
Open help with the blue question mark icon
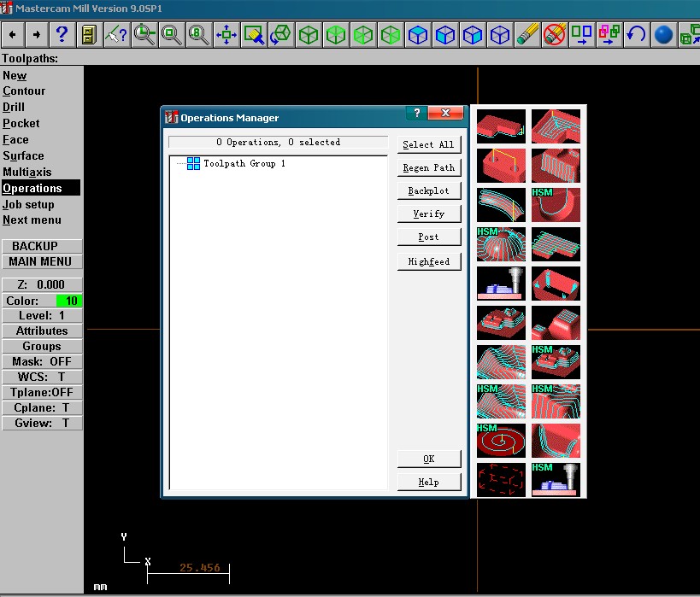pos(62,34)
